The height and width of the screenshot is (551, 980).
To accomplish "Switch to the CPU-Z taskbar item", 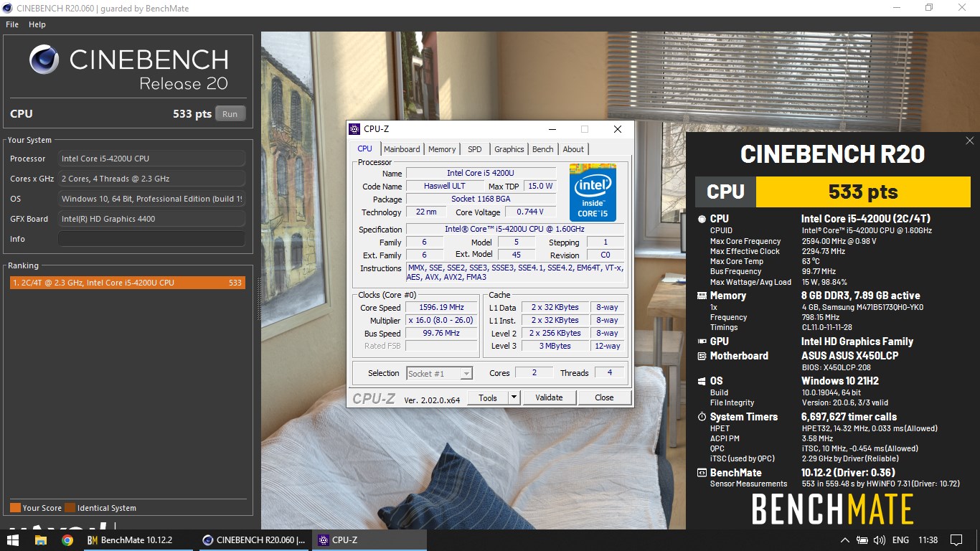I will pyautogui.click(x=369, y=540).
